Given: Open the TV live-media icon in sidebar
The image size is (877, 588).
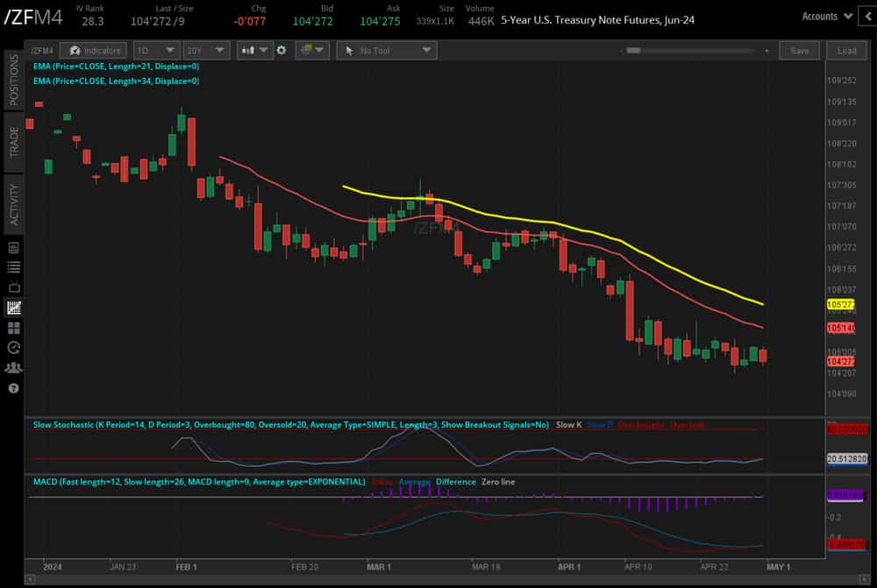Looking at the screenshot, I should pos(13,287).
